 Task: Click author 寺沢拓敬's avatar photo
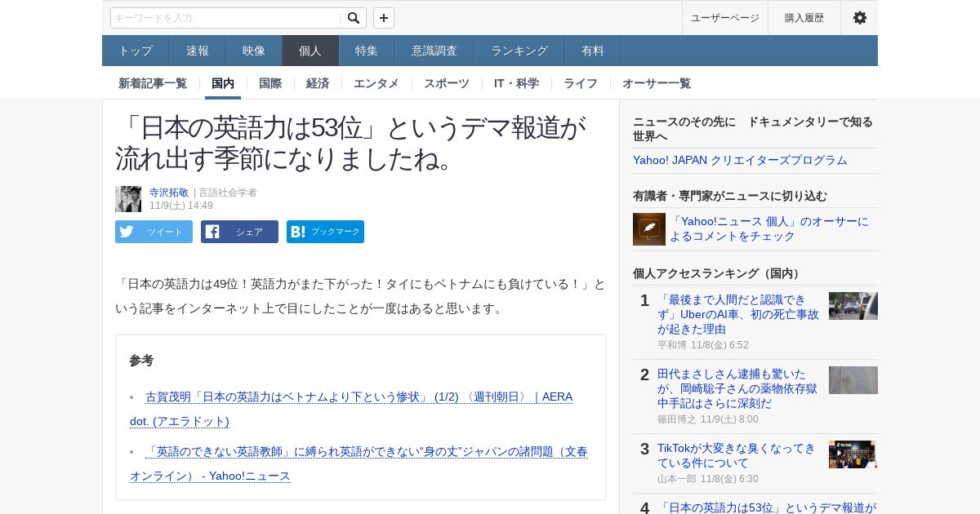[x=128, y=199]
